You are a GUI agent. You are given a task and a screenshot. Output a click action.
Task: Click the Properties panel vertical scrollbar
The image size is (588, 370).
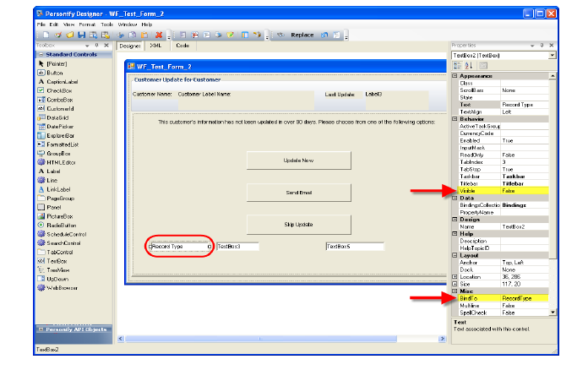(x=553, y=194)
